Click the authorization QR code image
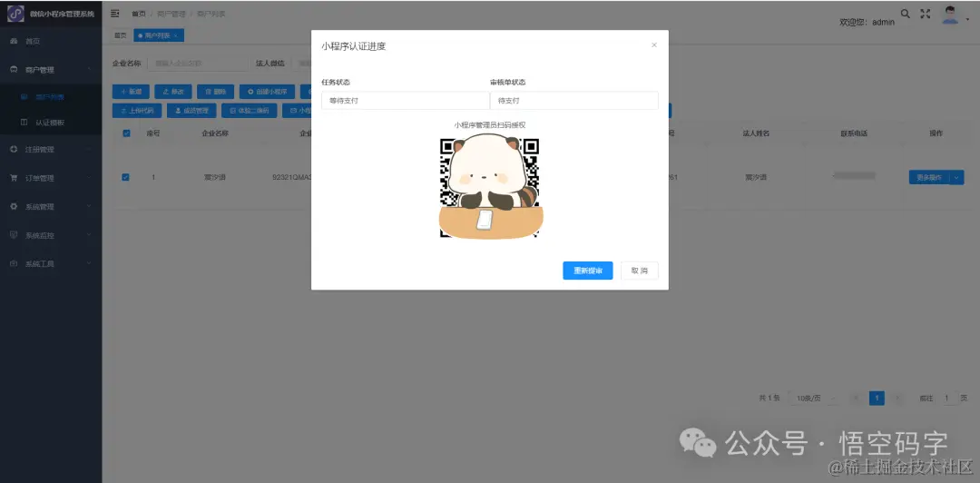This screenshot has width=980, height=483. point(490,188)
